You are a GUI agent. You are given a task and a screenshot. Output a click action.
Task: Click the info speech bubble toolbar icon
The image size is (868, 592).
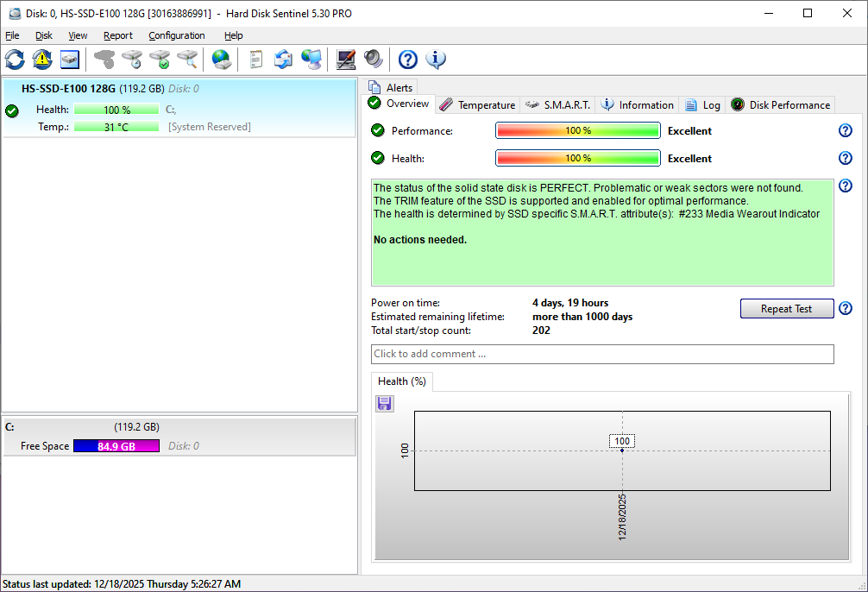[436, 60]
